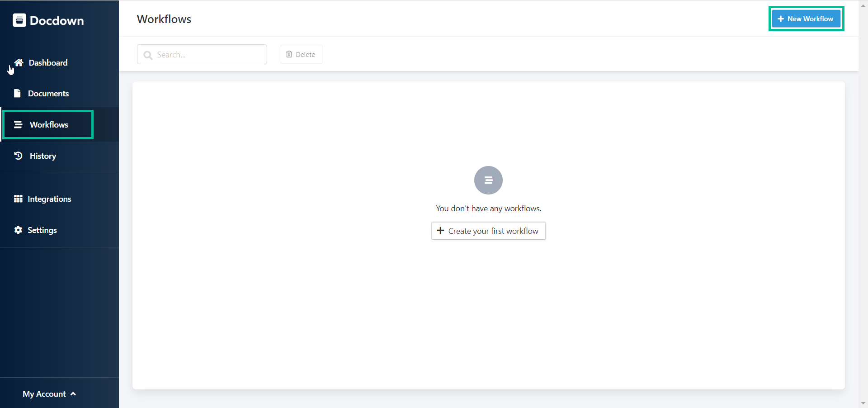Screen dimensions: 868x408
Task: Click the magnifying glass in the search bar
Action: point(147,55)
